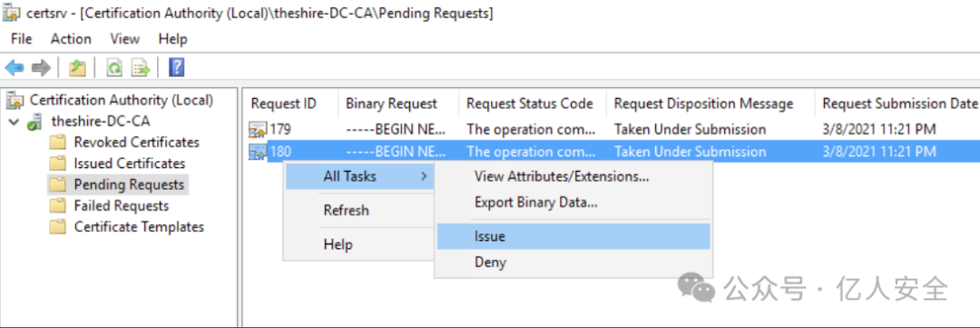Expand the All Tasks submenu arrow
Image resolution: width=980 pixels, height=328 pixels.
point(425,176)
